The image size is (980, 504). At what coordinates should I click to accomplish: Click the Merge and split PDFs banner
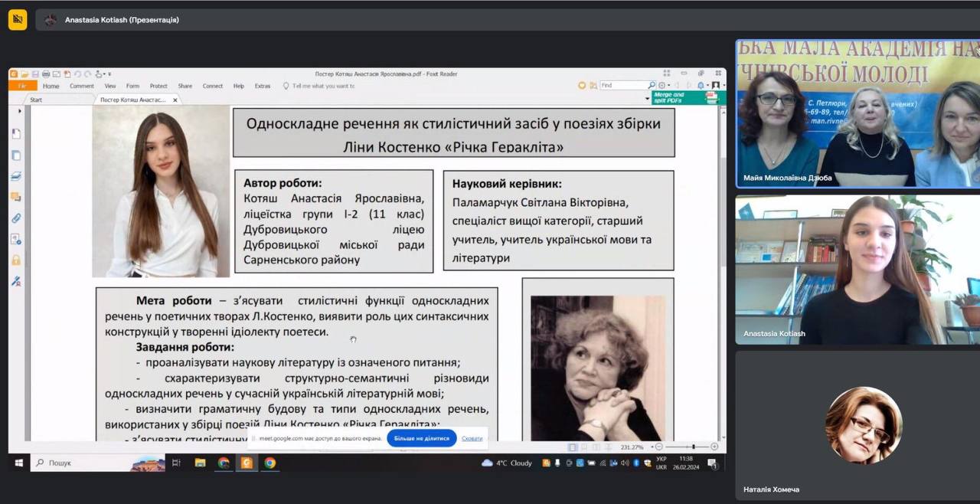point(688,98)
